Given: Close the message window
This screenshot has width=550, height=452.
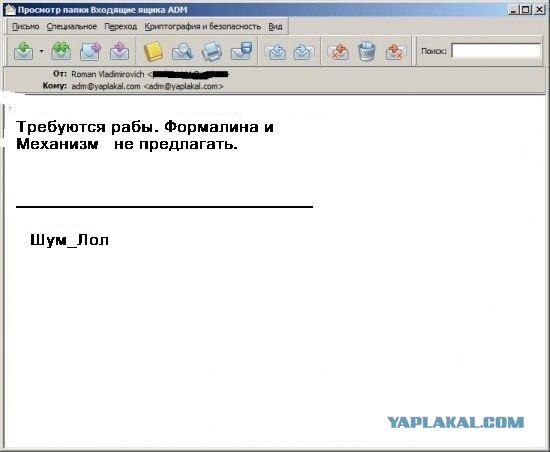Looking at the screenshot, I should 539,10.
